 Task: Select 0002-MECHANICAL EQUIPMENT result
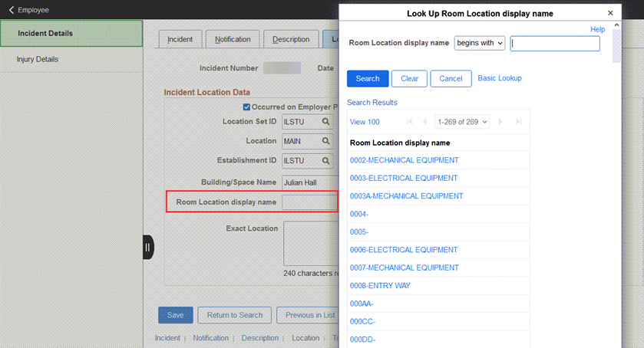405,160
